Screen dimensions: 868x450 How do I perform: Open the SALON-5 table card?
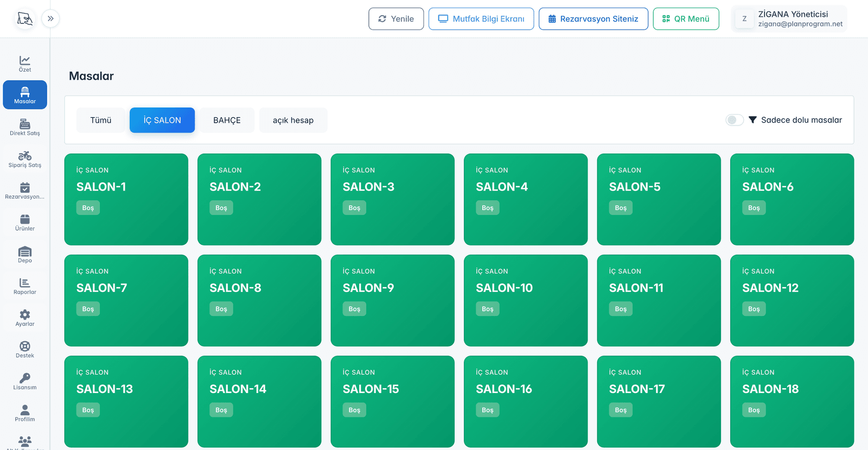point(659,199)
